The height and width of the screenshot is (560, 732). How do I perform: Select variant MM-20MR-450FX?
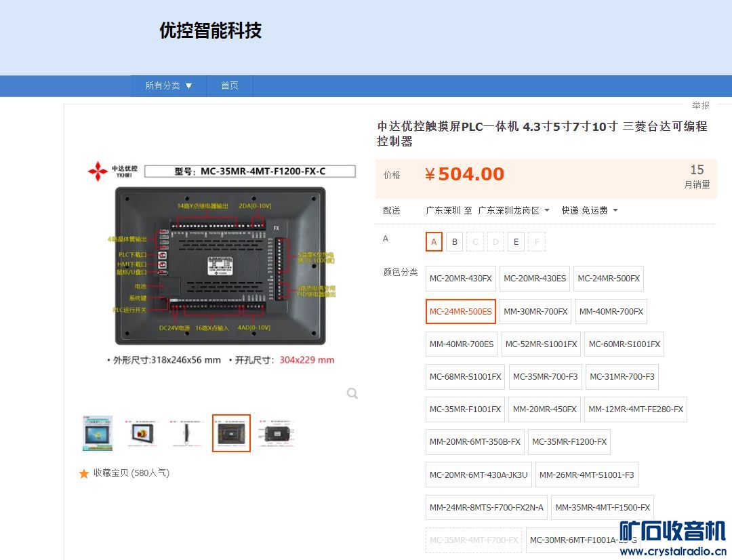coord(544,409)
